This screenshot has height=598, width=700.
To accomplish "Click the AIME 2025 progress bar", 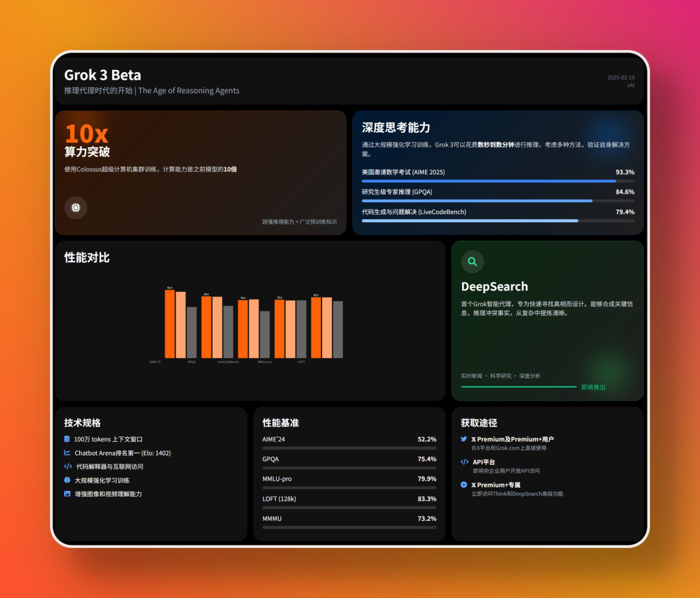I will coord(498,182).
